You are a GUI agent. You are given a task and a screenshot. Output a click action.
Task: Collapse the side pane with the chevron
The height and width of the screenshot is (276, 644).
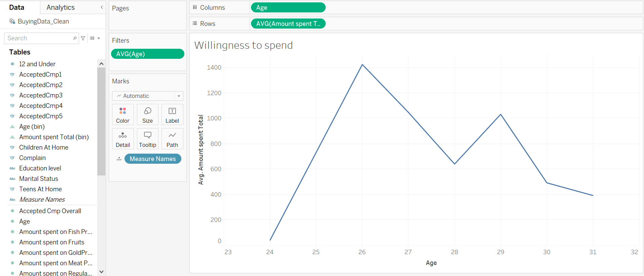point(102,7)
